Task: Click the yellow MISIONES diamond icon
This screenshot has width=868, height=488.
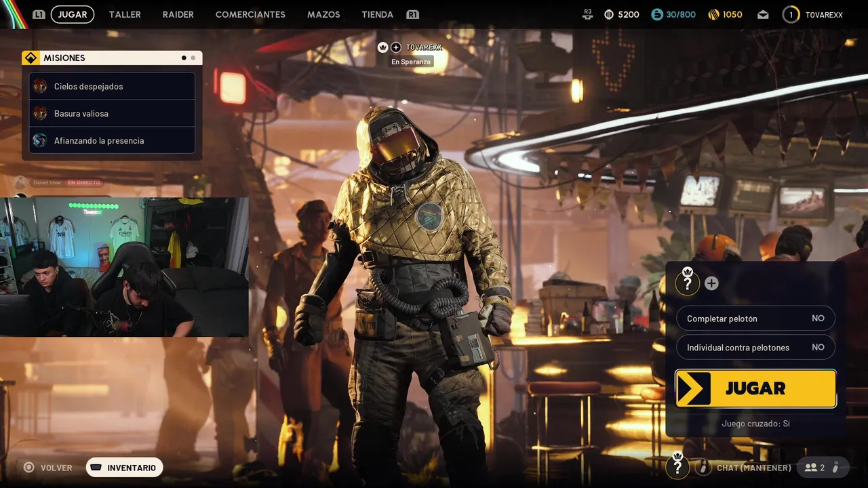Action: point(31,58)
